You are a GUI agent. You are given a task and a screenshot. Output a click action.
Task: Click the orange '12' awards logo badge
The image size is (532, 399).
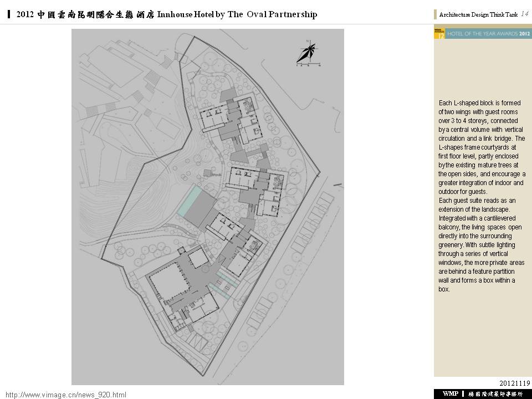(439, 34)
